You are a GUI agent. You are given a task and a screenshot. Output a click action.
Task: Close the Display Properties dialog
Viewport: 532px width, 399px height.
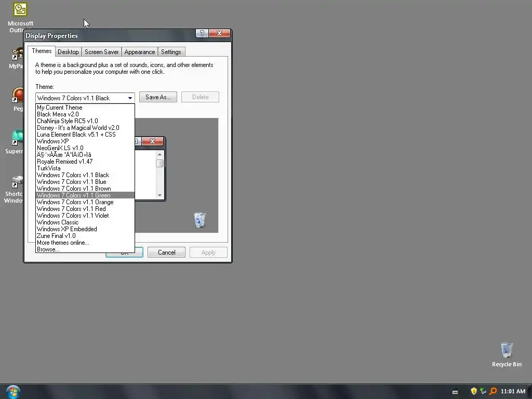[220, 33]
